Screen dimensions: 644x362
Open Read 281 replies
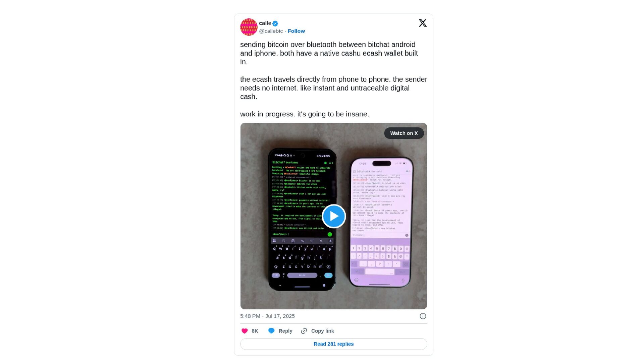pyautogui.click(x=334, y=344)
